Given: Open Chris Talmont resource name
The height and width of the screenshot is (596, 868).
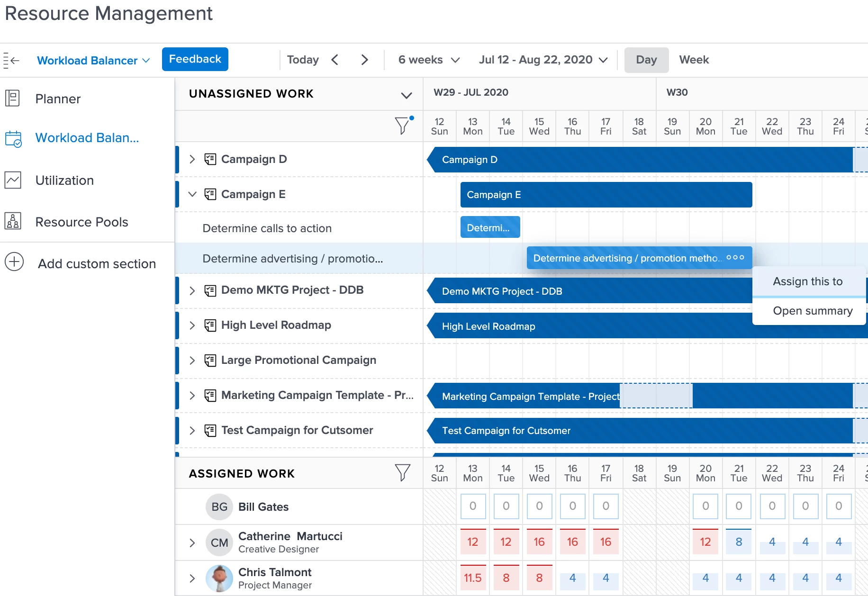Looking at the screenshot, I should tap(275, 572).
